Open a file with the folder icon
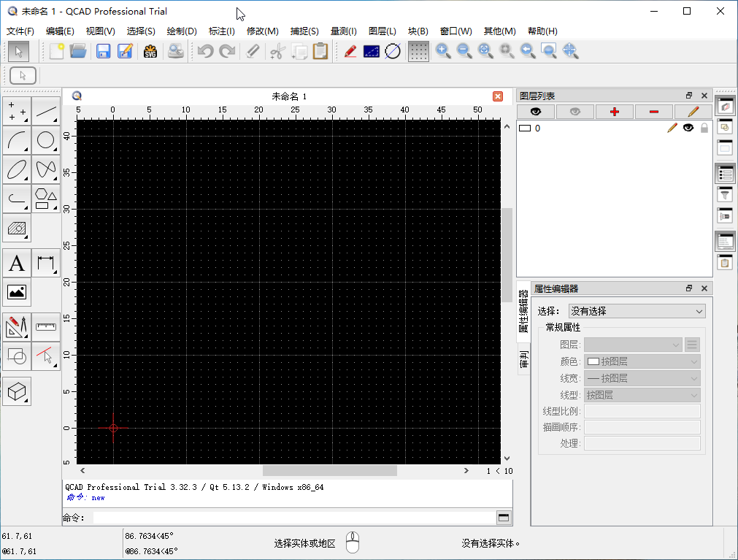The height and width of the screenshot is (560, 738). click(x=78, y=51)
